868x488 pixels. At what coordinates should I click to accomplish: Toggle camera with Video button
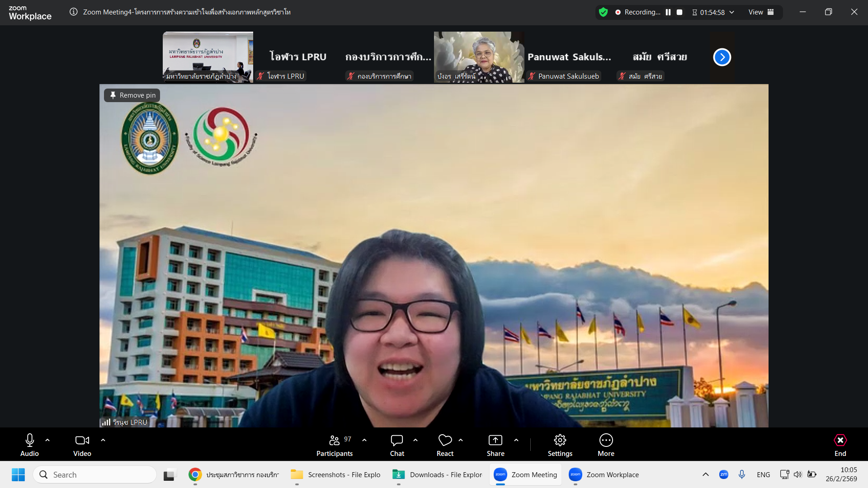pyautogui.click(x=82, y=441)
